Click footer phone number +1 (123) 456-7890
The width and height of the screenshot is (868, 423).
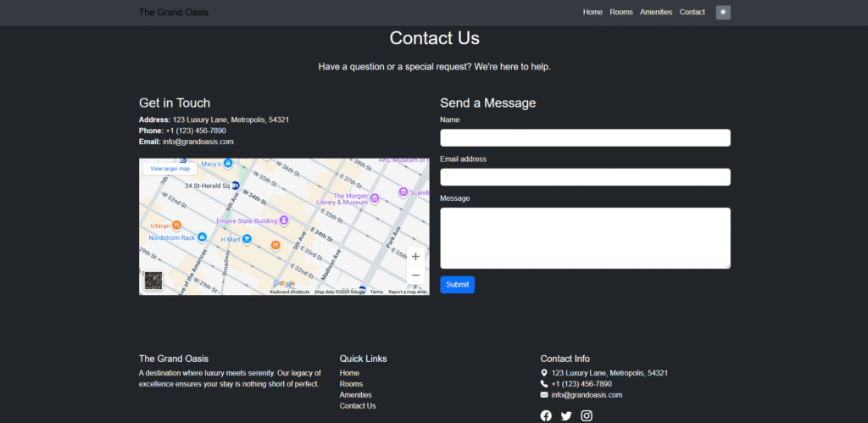click(x=581, y=384)
